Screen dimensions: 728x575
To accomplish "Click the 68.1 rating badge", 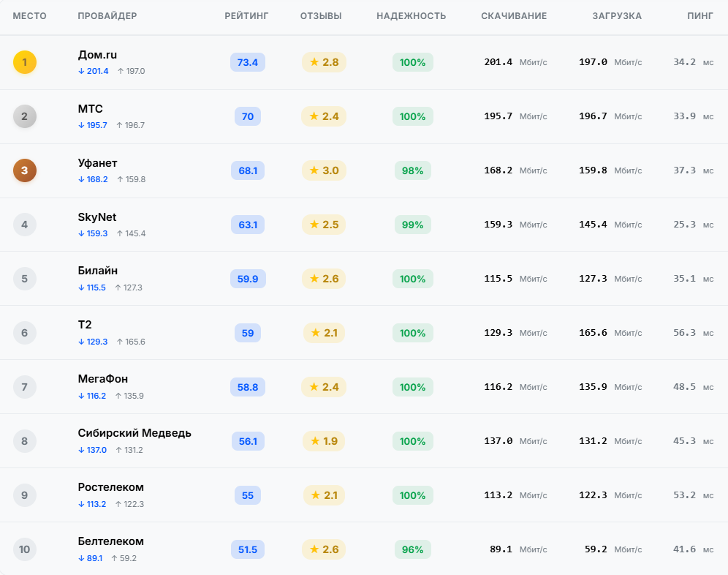I will pos(248,170).
